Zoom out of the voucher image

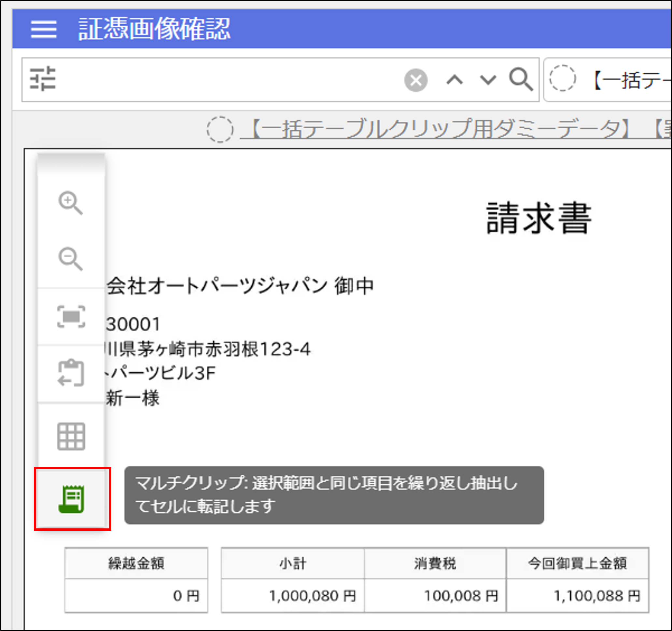70,259
